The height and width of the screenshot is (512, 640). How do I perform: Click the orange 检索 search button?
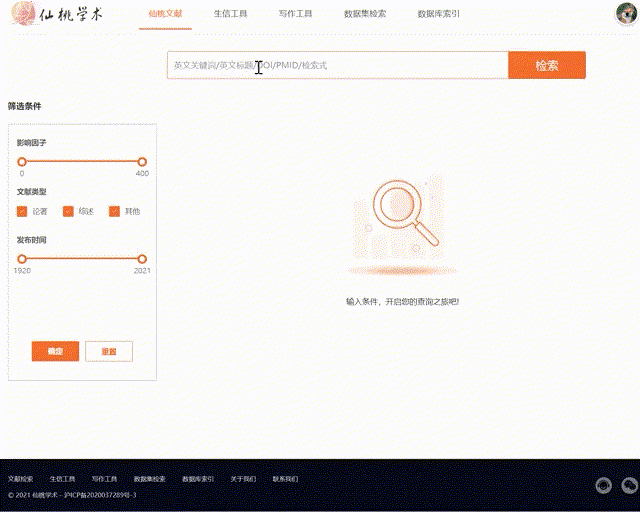click(547, 65)
